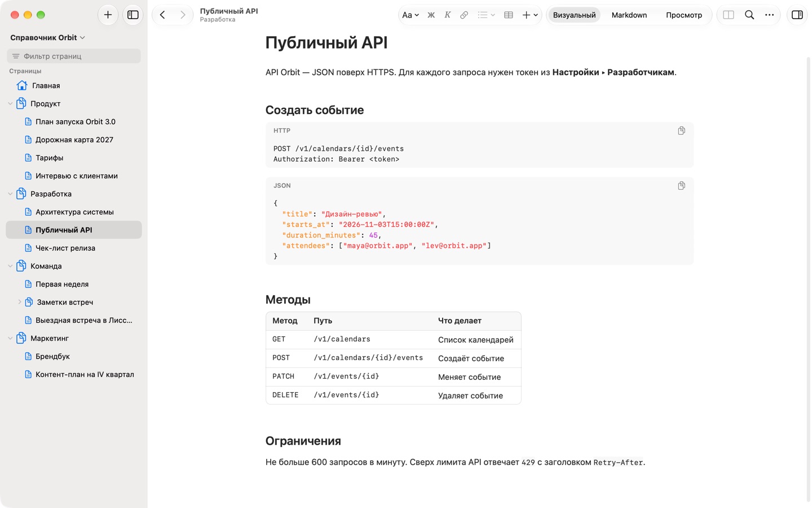Toggle the right inspector panel icon
The height and width of the screenshot is (508, 812).
797,15
